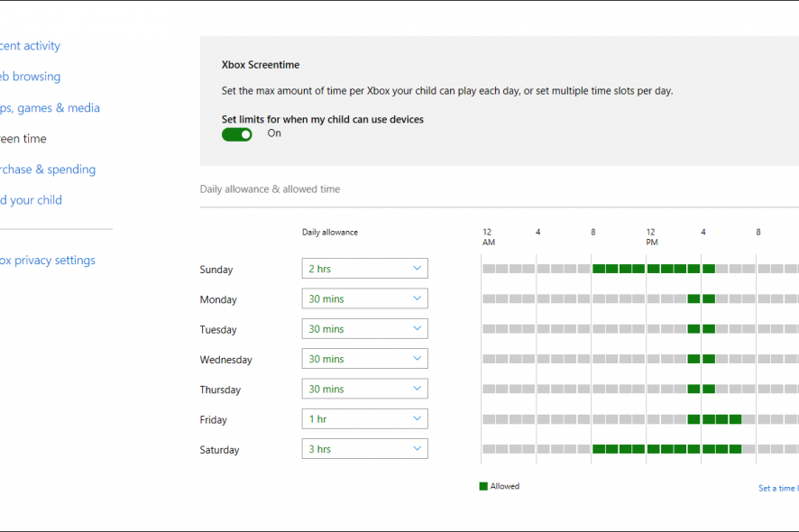Open Find your child page
The image size is (799, 532).
[x=31, y=200]
